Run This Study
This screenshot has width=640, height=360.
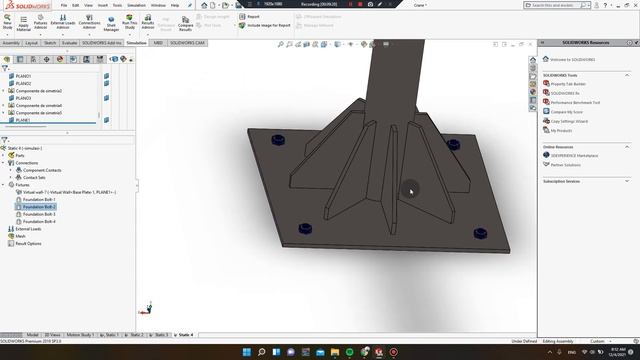coord(129,22)
